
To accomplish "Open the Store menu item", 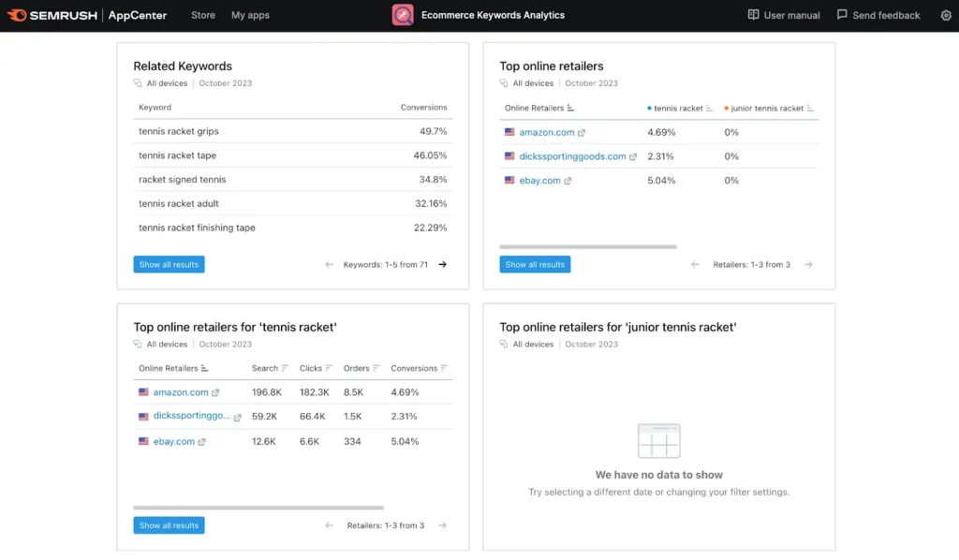I will 203,15.
